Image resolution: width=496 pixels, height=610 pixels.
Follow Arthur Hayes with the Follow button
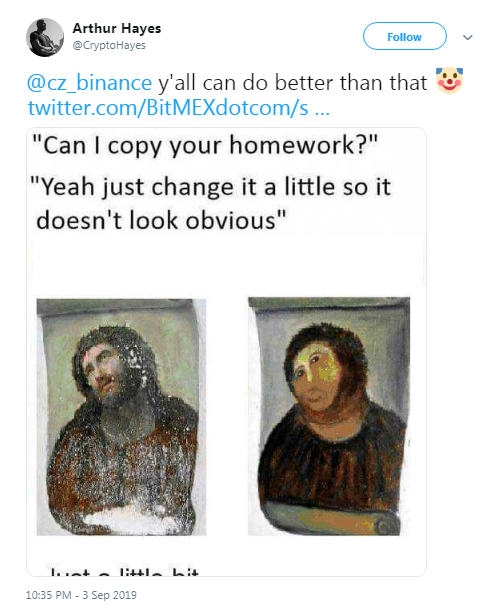405,36
